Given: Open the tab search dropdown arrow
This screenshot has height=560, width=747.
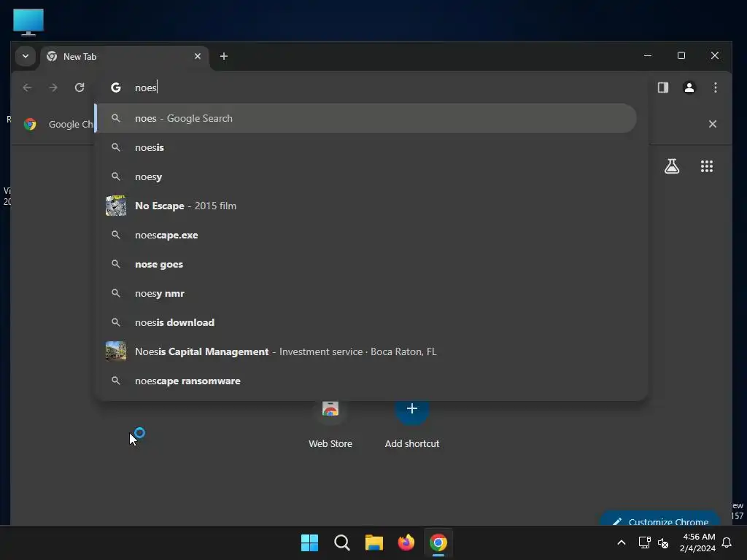Looking at the screenshot, I should point(26,56).
